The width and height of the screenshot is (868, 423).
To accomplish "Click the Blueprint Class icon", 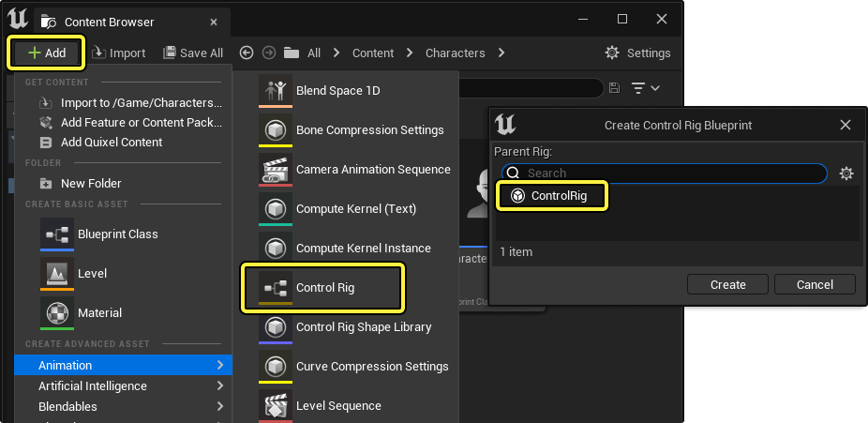I will click(x=57, y=234).
